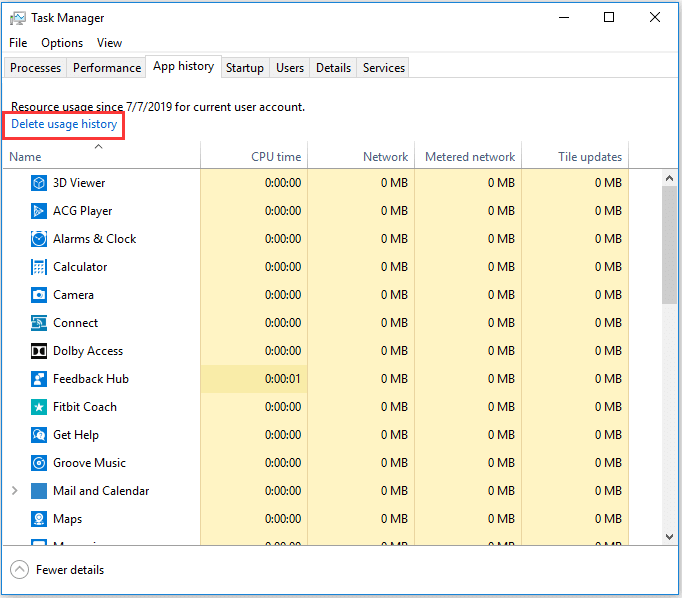Viewport: 682px width, 598px height.
Task: Open the Options menu
Action: [62, 43]
